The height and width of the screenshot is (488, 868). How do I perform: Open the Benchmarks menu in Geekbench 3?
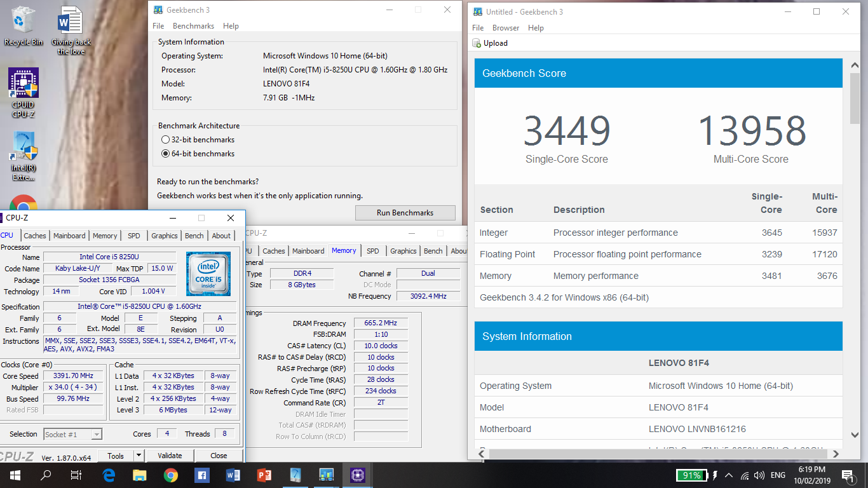point(193,26)
